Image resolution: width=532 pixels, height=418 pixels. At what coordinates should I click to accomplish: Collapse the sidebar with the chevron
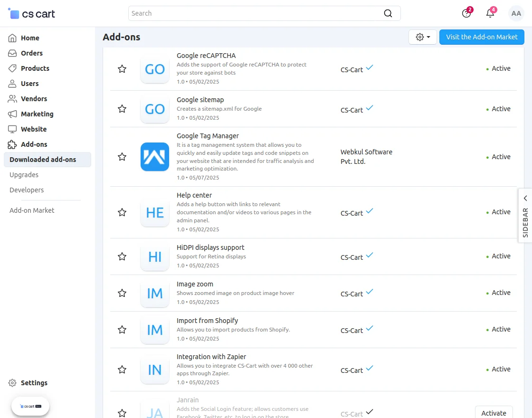click(525, 198)
